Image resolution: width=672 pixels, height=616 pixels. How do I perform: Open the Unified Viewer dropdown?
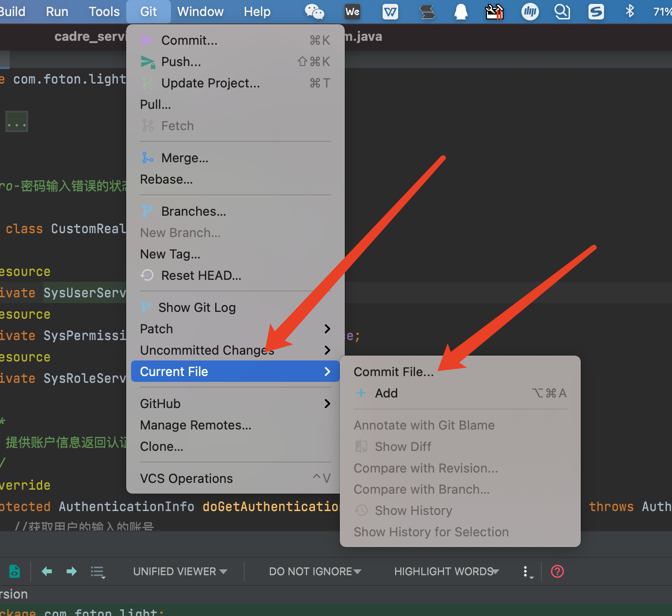click(180, 571)
